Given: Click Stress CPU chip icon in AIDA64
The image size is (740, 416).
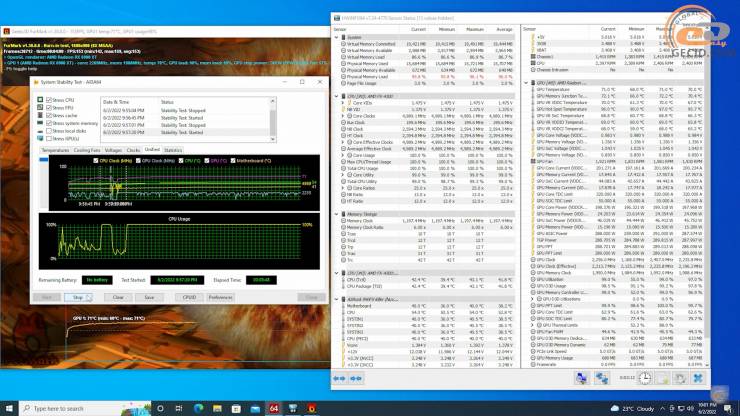Looking at the screenshot, I should click(40, 100).
